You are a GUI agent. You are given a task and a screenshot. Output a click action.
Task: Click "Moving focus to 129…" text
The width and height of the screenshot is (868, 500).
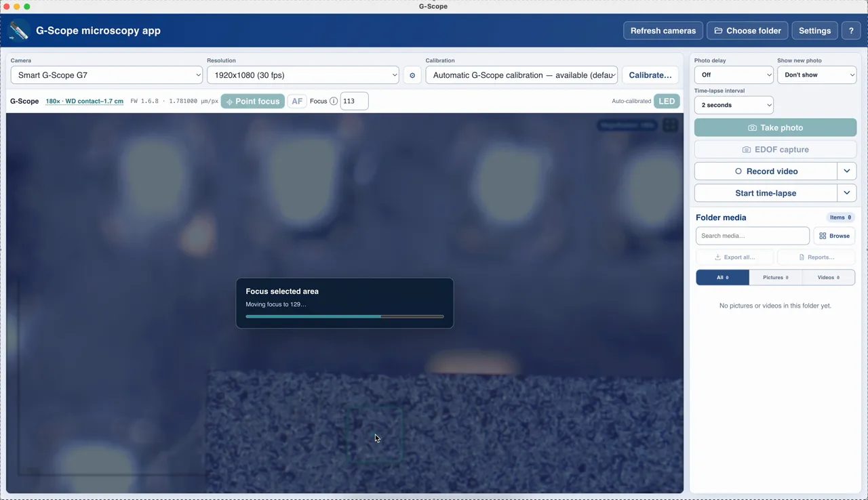(276, 305)
